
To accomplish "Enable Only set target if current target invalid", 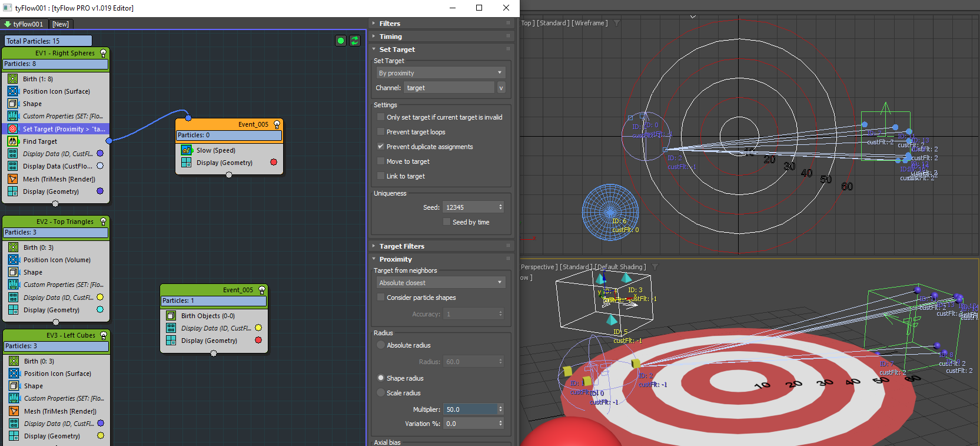I will pos(381,117).
